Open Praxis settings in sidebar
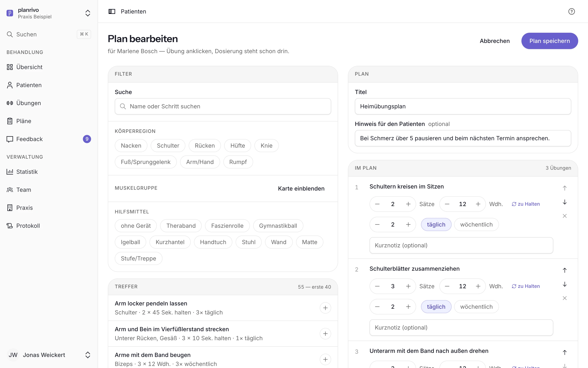Image resolution: width=588 pixels, height=368 pixels. click(49, 208)
